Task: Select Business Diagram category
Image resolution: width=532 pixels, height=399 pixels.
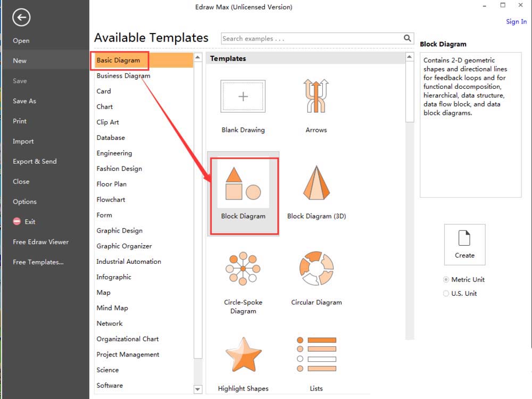Action: 123,76
